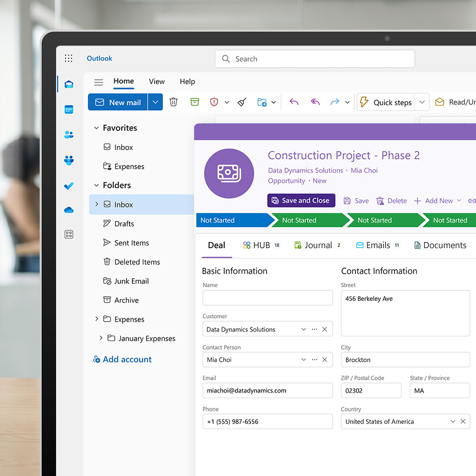Open the Contact Person dropdown list
Screen dimensions: 476x476
pyautogui.click(x=304, y=360)
